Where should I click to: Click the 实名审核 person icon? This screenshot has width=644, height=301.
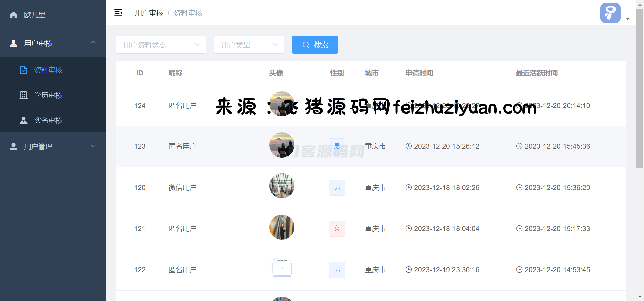(x=23, y=120)
